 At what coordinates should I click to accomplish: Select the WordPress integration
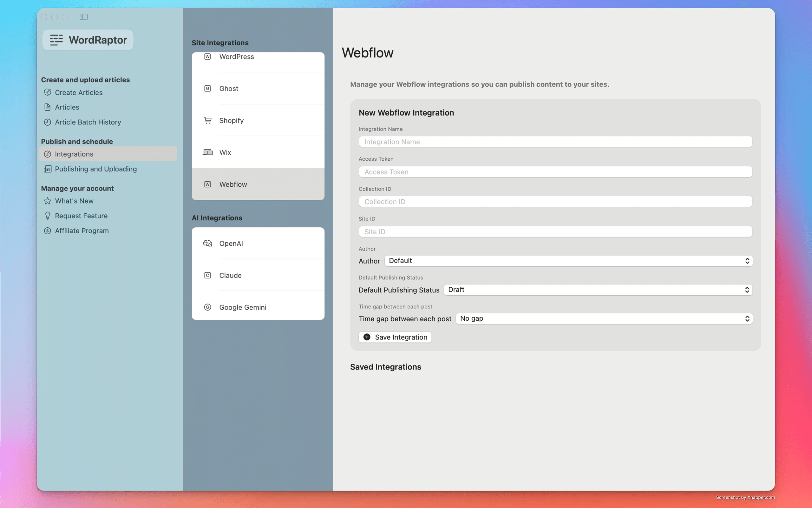tap(258, 62)
